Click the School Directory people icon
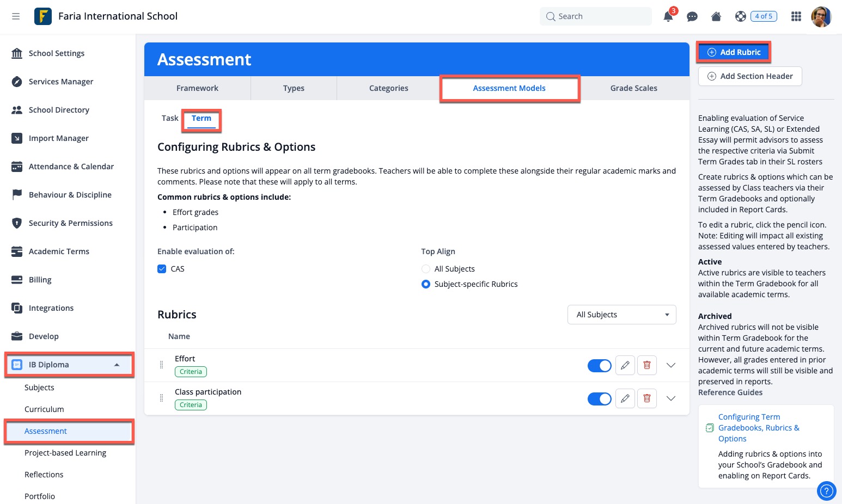The image size is (842, 504). coord(17,110)
